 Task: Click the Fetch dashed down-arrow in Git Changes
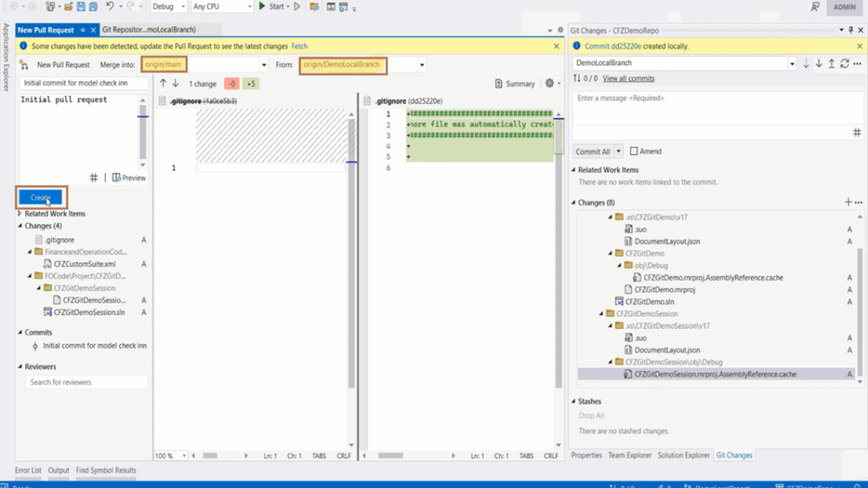click(806, 64)
